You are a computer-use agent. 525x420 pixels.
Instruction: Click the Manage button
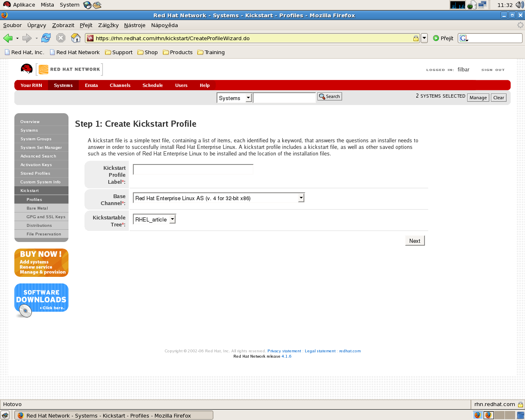(x=478, y=98)
